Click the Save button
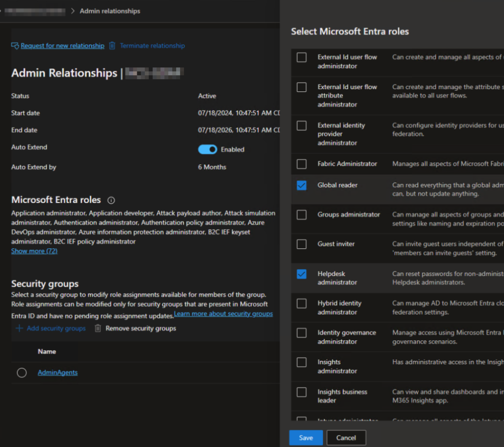 coord(306,438)
